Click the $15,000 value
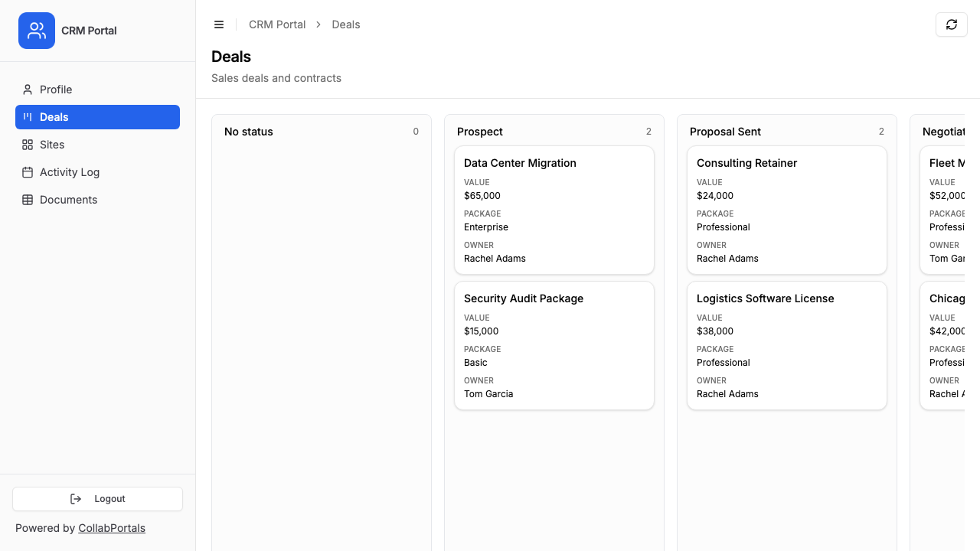Viewport: 980px width, 551px height. point(481,331)
